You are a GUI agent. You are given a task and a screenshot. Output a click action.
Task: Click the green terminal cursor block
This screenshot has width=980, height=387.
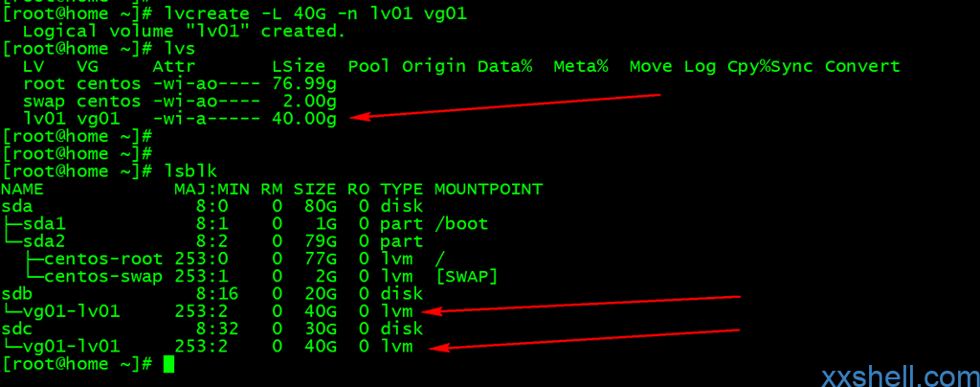click(x=168, y=364)
